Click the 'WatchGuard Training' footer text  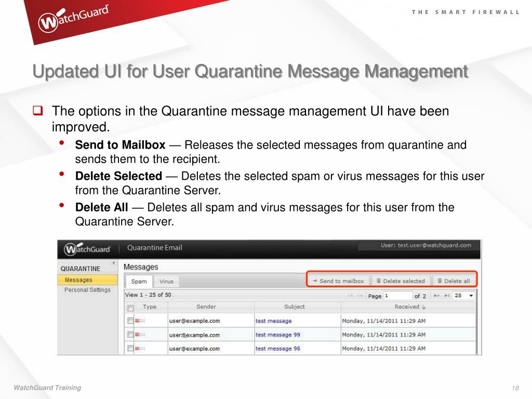point(47,388)
